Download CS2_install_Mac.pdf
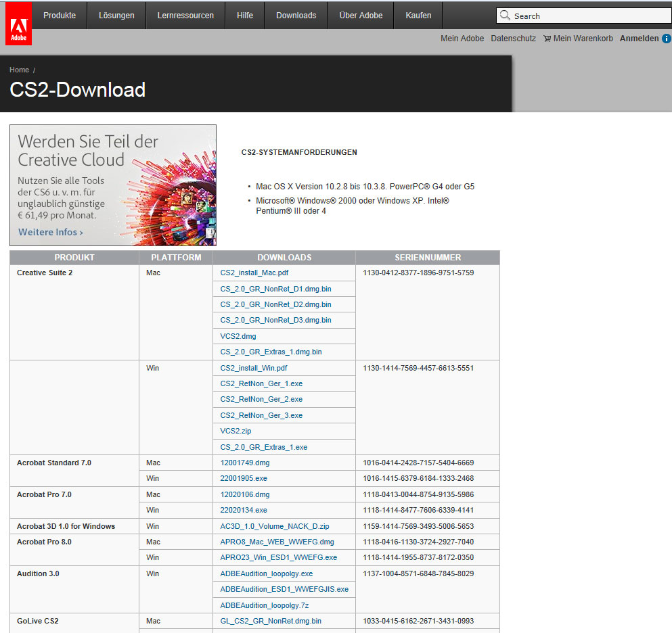 [x=254, y=273]
